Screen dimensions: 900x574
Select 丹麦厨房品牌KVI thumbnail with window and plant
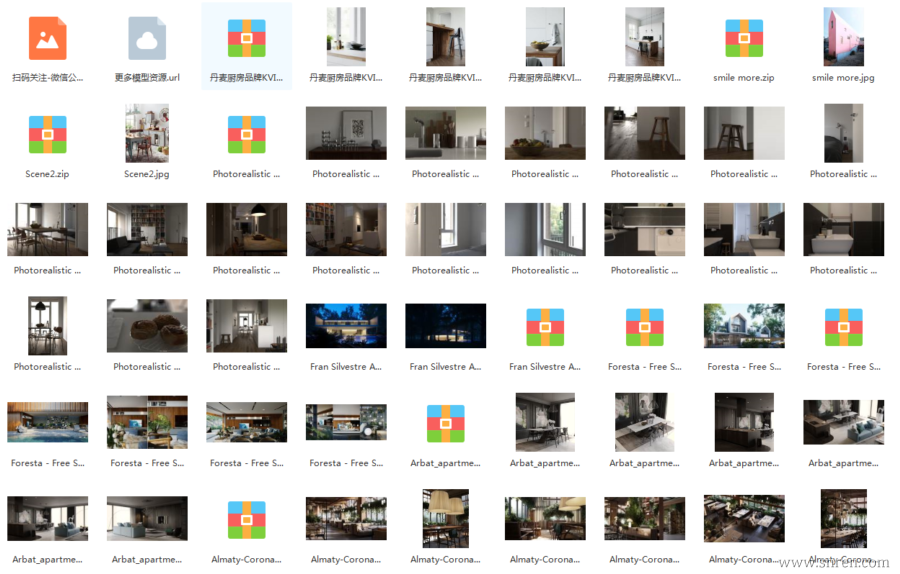[346, 37]
